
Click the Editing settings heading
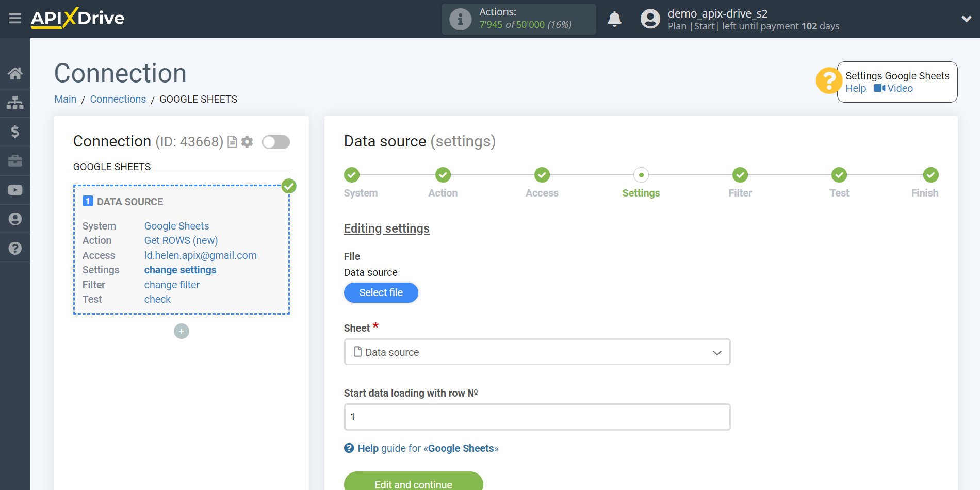[x=387, y=228]
